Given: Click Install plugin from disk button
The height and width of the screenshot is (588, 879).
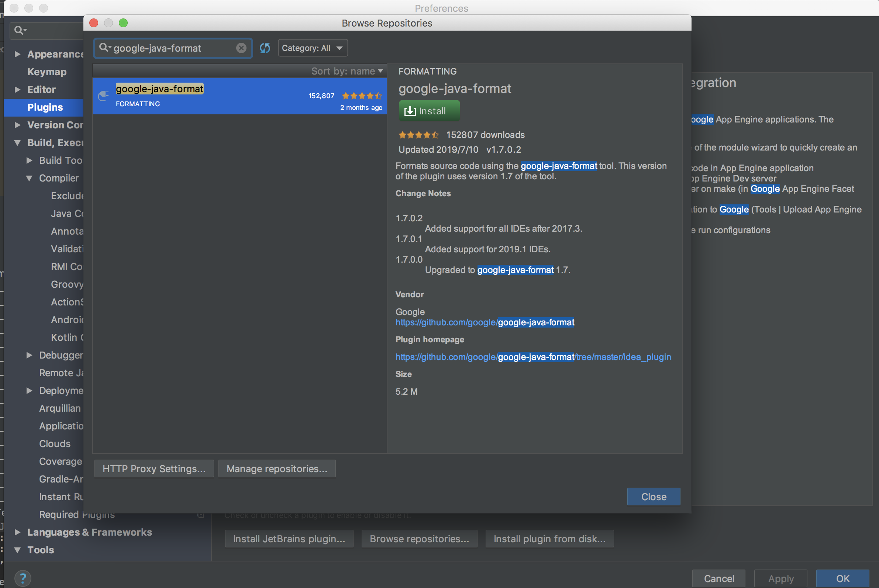Looking at the screenshot, I should pos(549,539).
